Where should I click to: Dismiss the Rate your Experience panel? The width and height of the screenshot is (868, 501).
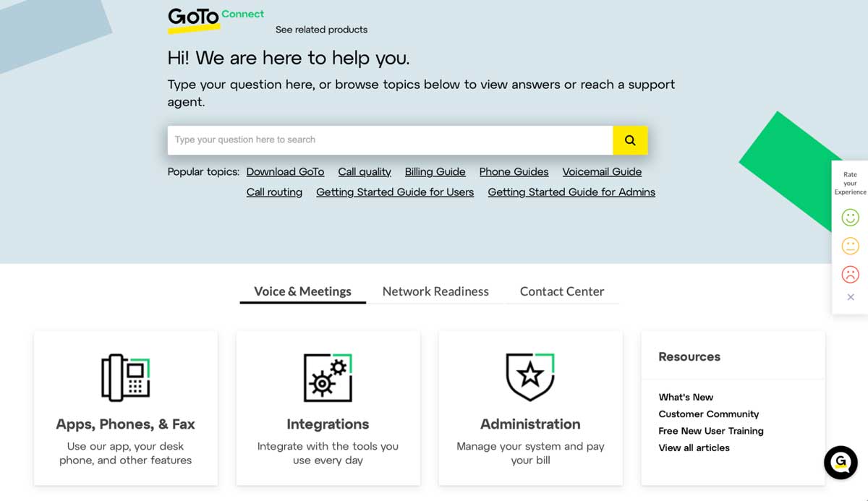point(850,297)
